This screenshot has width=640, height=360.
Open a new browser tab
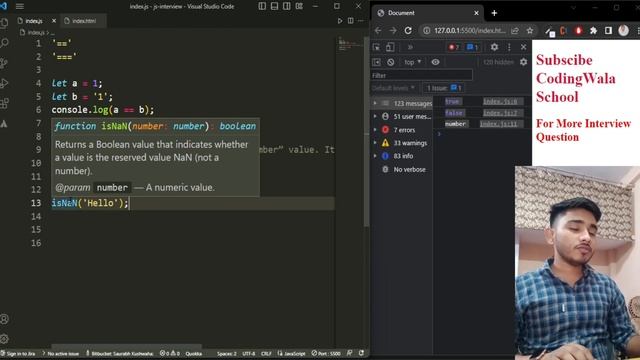tap(494, 13)
